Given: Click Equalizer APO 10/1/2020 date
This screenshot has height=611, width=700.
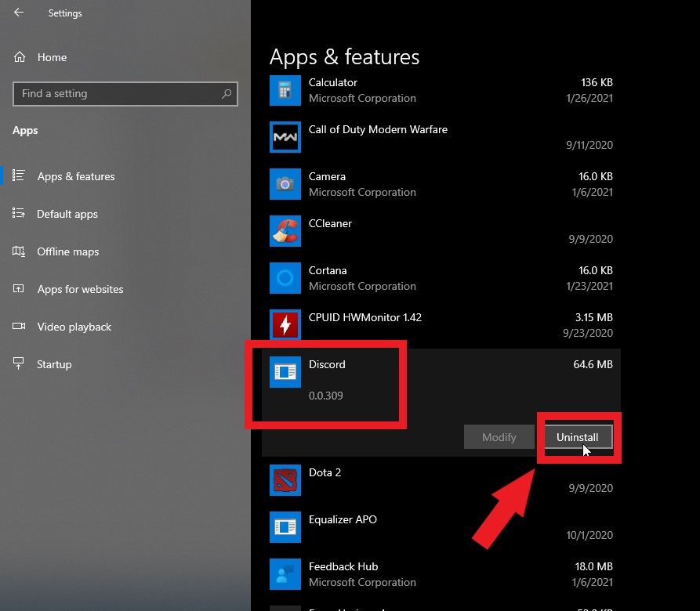Looking at the screenshot, I should pos(589,535).
